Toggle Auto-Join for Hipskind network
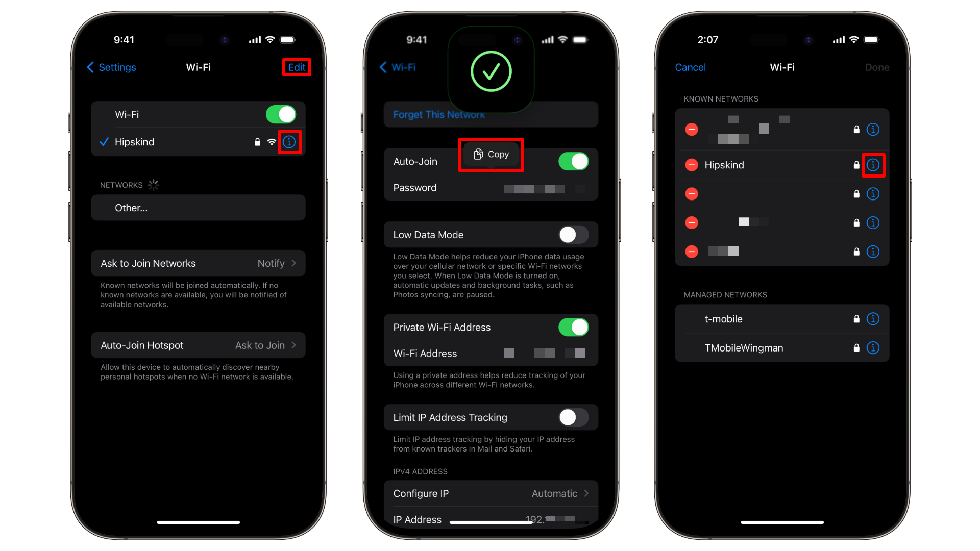 click(x=573, y=161)
